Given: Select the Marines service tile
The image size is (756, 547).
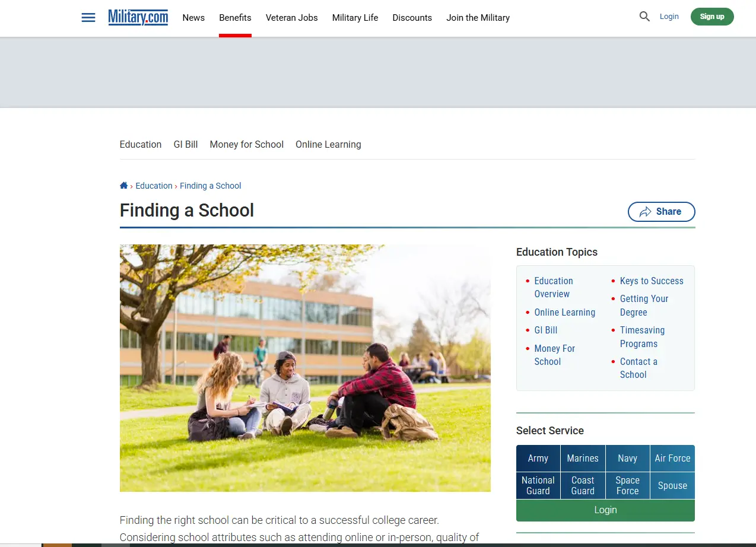Looking at the screenshot, I should (583, 458).
